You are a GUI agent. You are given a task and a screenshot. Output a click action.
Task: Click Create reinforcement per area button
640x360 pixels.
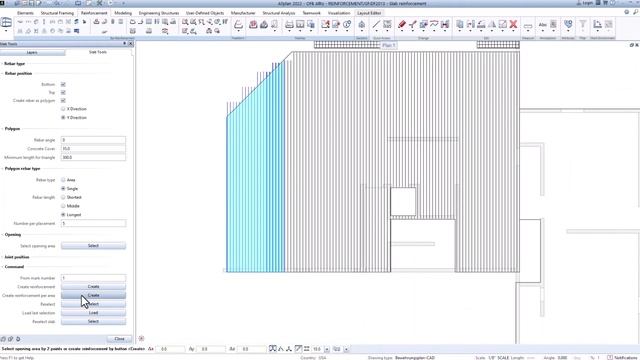tap(93, 295)
